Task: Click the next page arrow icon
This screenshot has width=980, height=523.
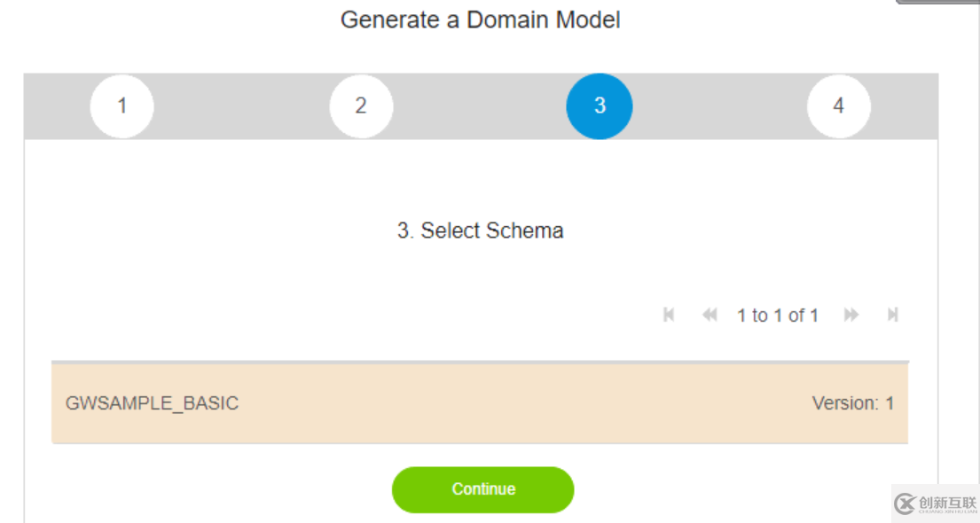Action: pyautogui.click(x=851, y=315)
